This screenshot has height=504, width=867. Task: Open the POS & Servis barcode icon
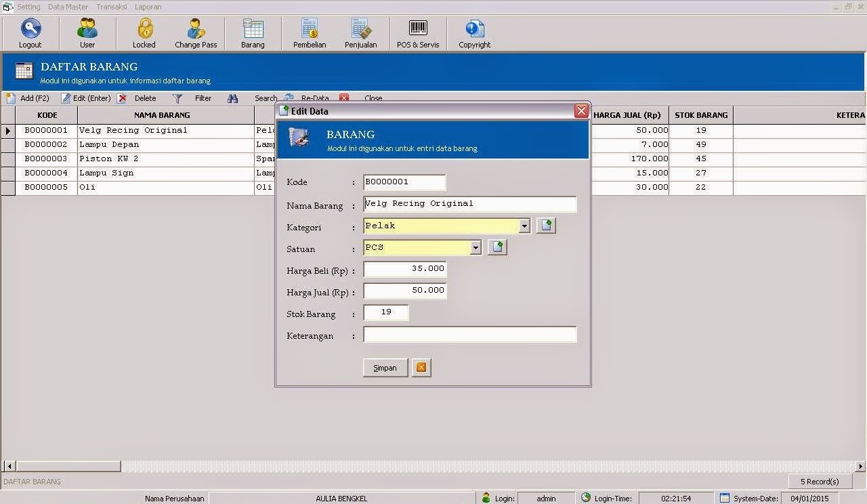click(418, 28)
